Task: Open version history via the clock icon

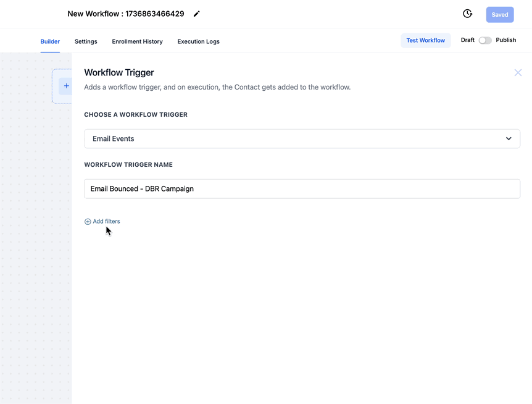Action: click(x=467, y=13)
